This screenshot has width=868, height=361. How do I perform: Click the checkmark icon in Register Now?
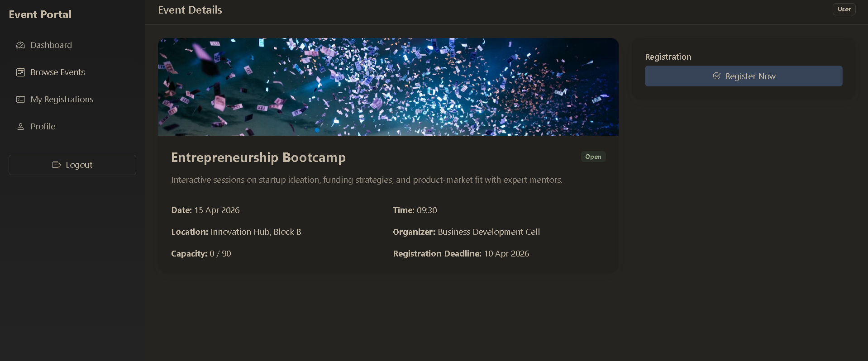pos(717,76)
